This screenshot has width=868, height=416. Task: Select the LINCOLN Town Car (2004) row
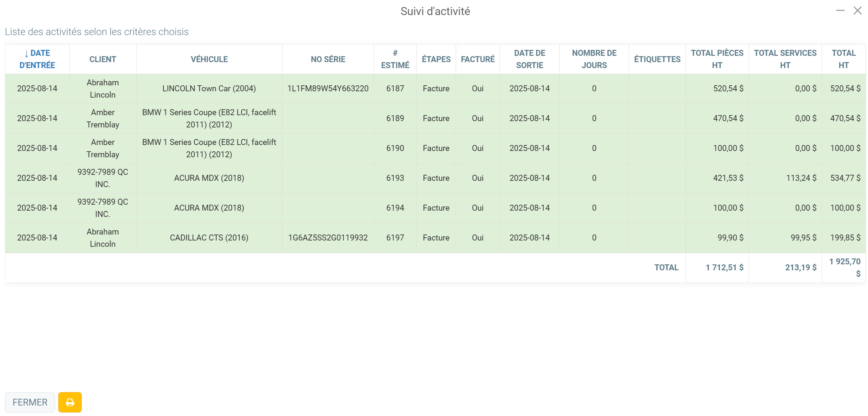(x=209, y=88)
